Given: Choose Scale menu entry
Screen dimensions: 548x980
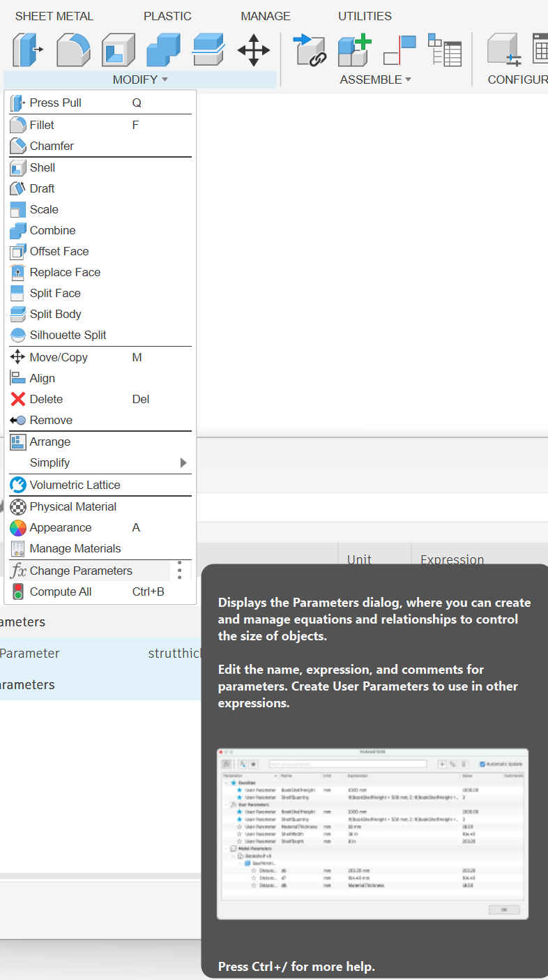Looking at the screenshot, I should (100, 209).
